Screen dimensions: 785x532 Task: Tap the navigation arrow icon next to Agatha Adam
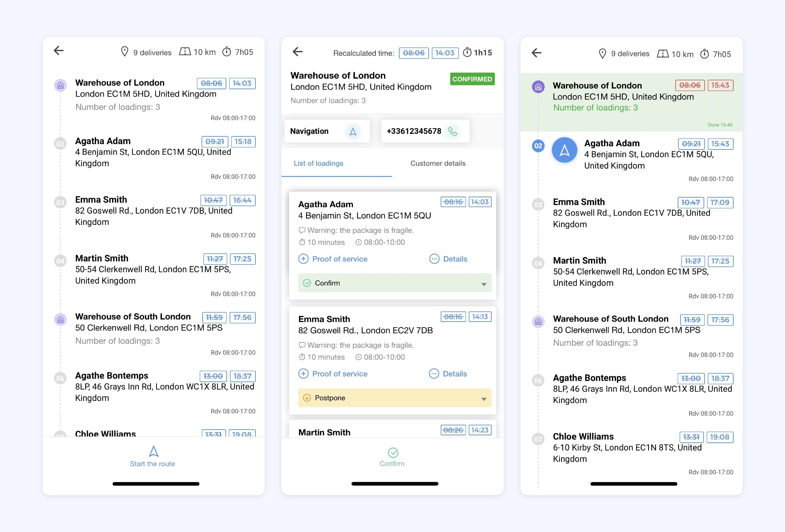pyautogui.click(x=564, y=150)
